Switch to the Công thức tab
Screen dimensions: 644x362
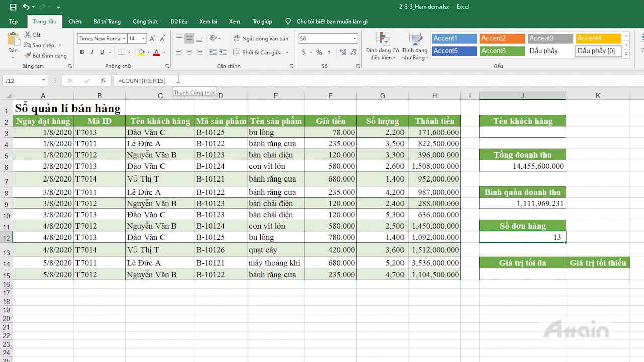[x=145, y=22]
